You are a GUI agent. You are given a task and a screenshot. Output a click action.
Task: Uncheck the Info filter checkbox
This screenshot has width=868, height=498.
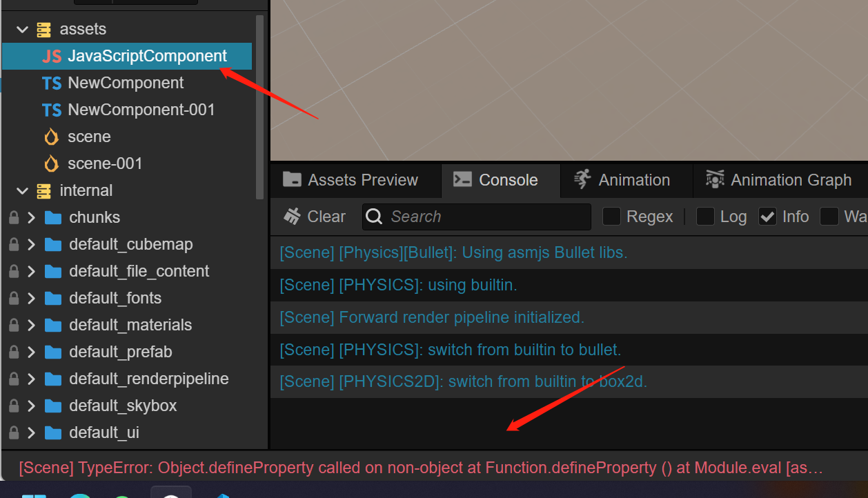[767, 217]
